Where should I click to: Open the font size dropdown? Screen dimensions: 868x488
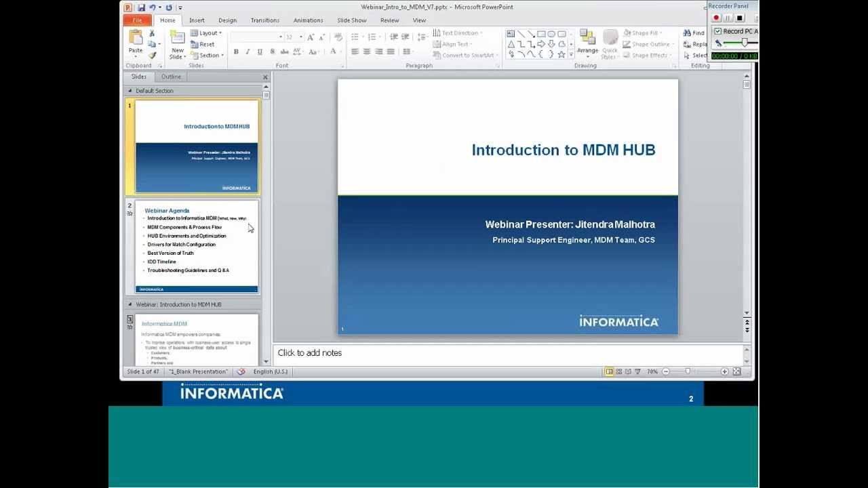coord(300,37)
